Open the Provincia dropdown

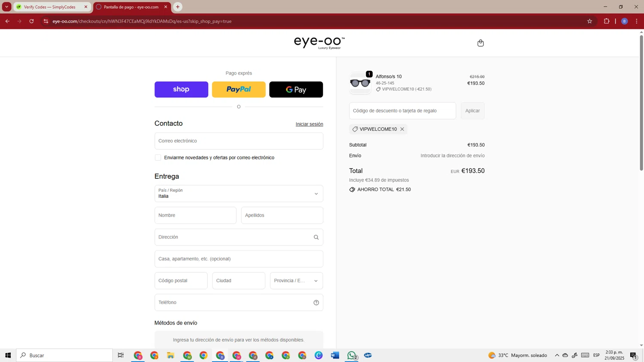[x=296, y=281]
